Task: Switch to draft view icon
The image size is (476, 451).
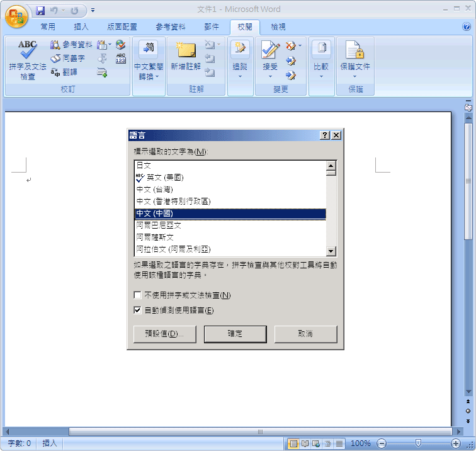Action: point(339,443)
